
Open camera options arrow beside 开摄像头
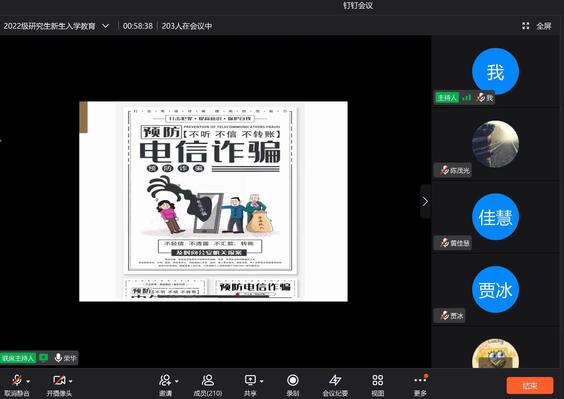click(71, 381)
